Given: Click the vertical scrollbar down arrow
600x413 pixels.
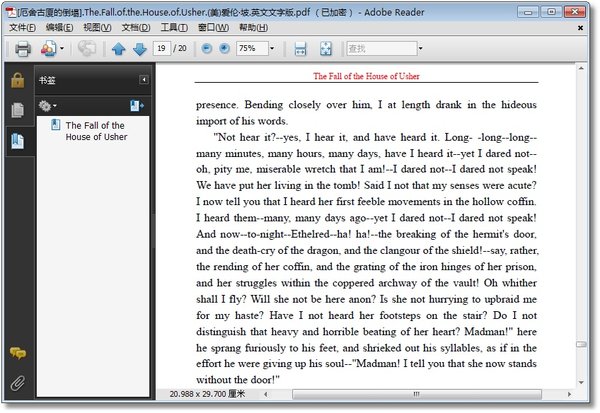Looking at the screenshot, I should coord(581,382).
